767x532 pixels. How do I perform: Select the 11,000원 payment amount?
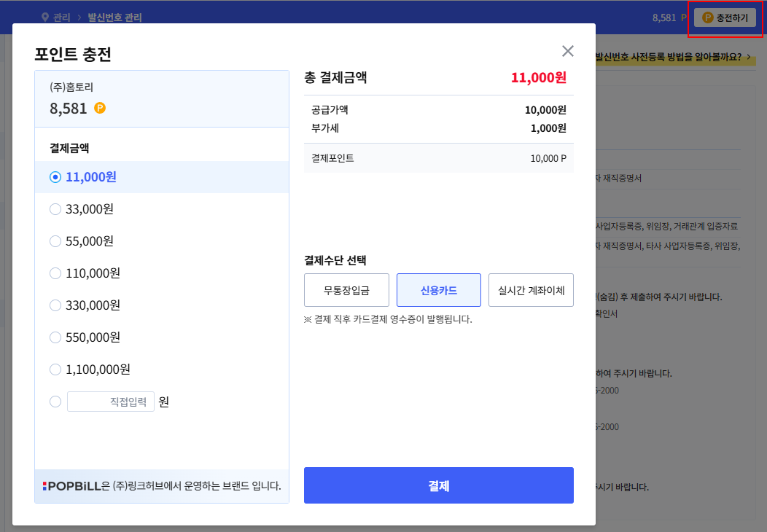pos(55,177)
